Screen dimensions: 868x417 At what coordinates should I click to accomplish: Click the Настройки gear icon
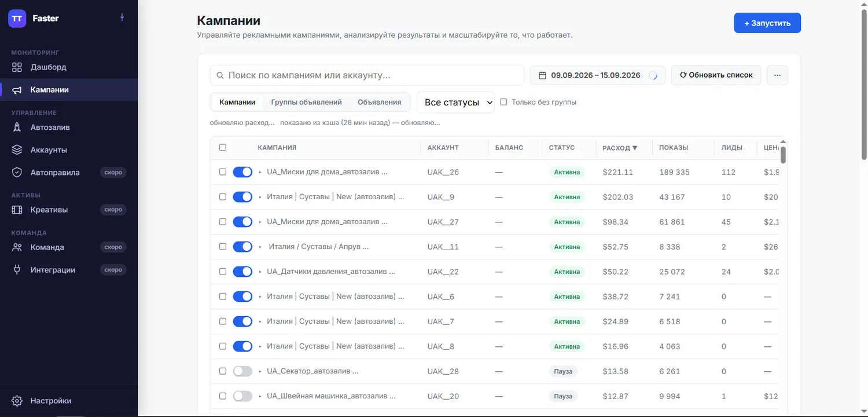pos(17,401)
